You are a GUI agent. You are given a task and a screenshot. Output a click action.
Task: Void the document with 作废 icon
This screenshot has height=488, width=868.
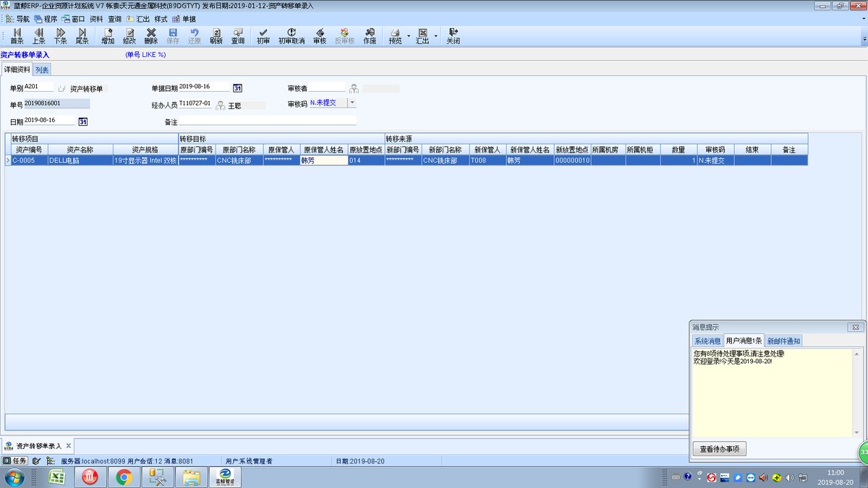(x=370, y=36)
